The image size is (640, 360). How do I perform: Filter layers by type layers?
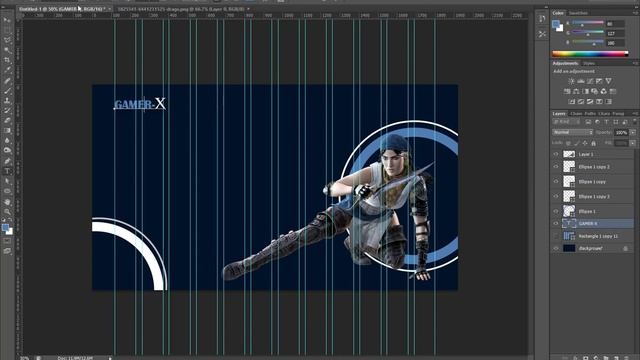pos(607,122)
